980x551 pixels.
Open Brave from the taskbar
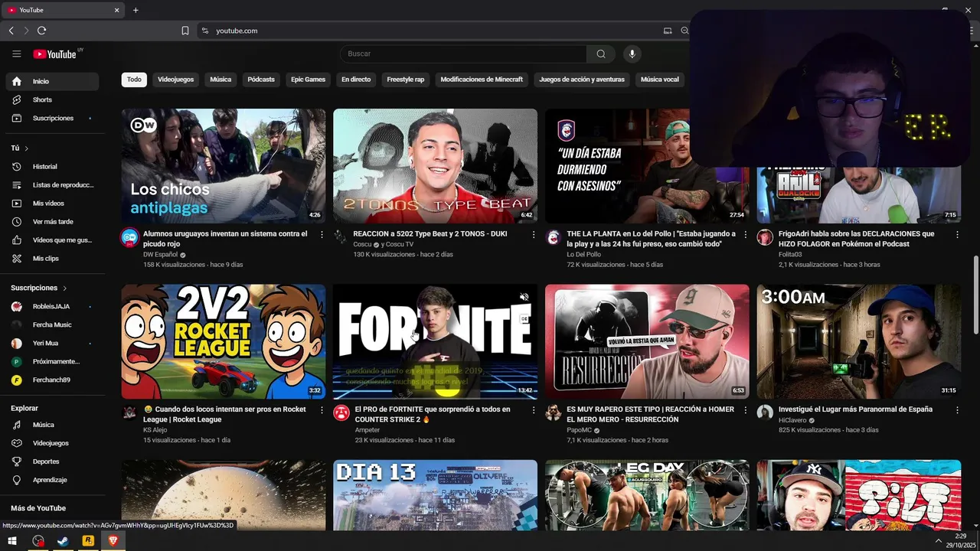[113, 541]
